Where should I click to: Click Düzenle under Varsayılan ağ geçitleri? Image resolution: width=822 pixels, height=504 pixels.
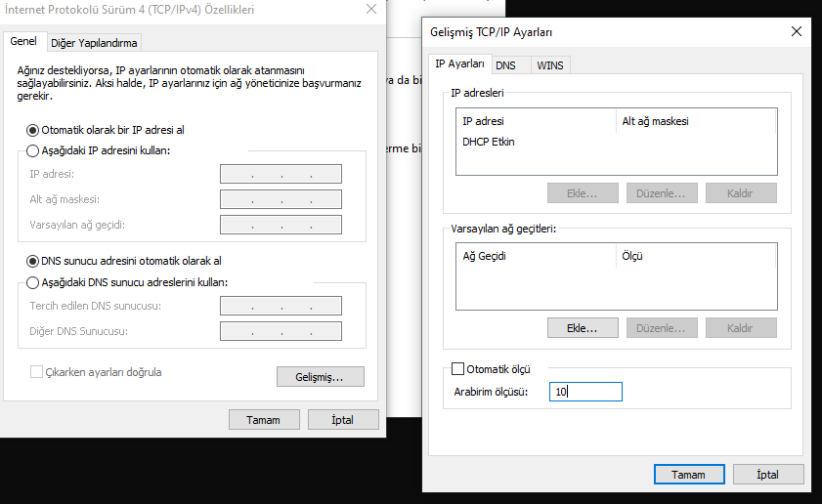coord(662,328)
